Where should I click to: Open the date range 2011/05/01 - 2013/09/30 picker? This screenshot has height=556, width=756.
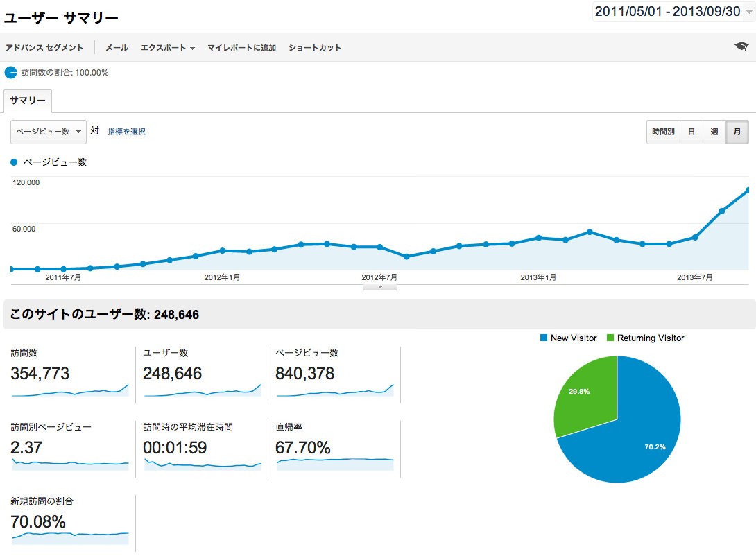(x=673, y=12)
